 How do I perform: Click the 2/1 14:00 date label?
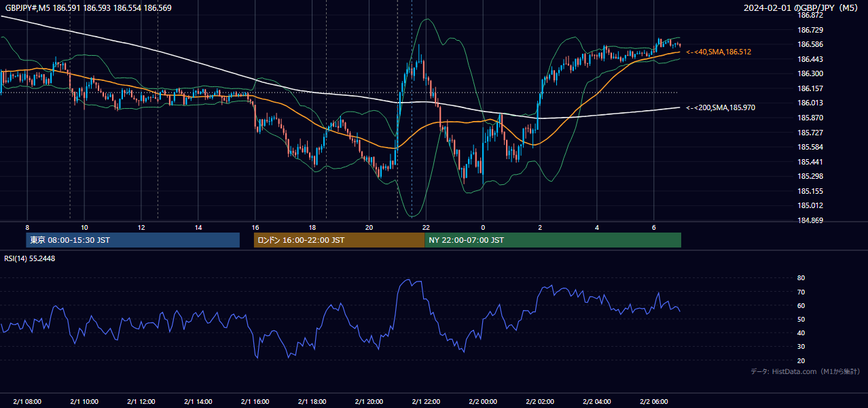coord(198,401)
